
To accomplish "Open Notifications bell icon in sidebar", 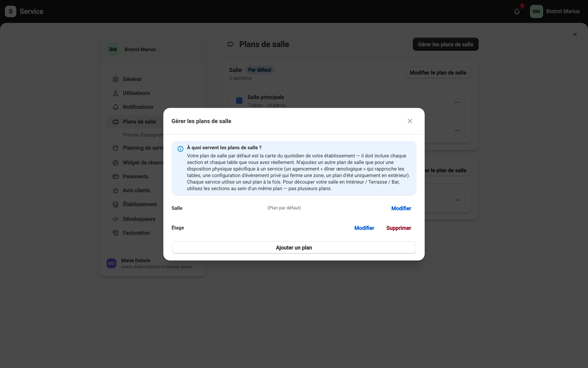I will coord(115,107).
